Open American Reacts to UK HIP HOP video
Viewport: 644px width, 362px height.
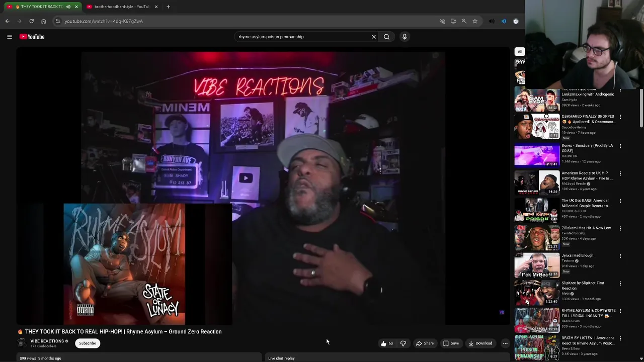coord(537,182)
